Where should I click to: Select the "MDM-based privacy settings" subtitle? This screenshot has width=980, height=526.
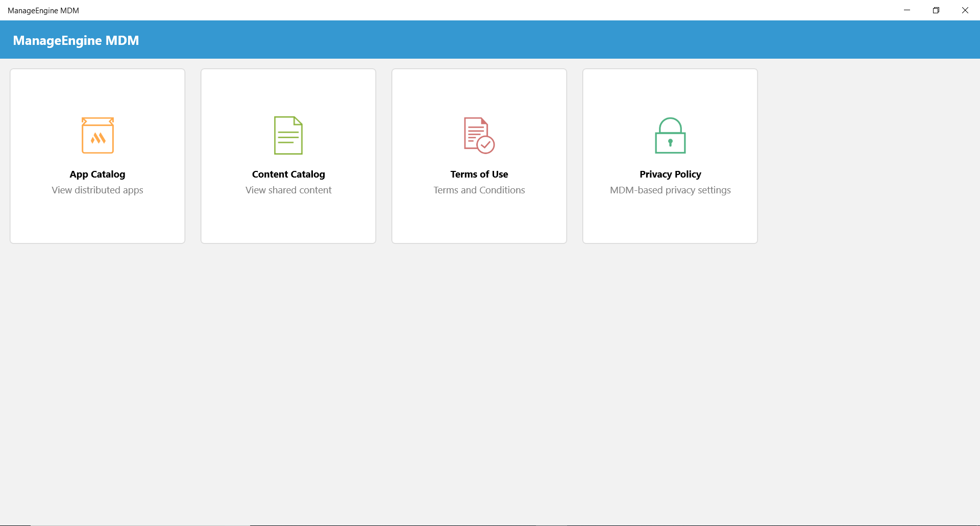[670, 190]
